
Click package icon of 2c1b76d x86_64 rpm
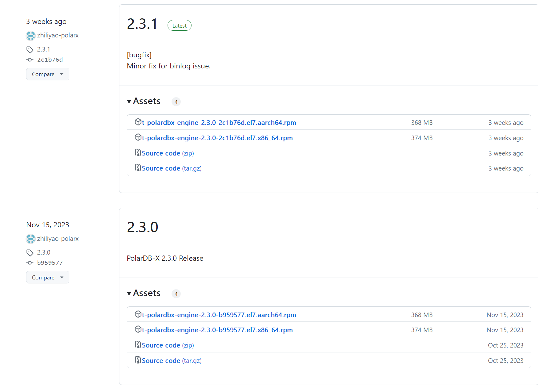point(138,137)
